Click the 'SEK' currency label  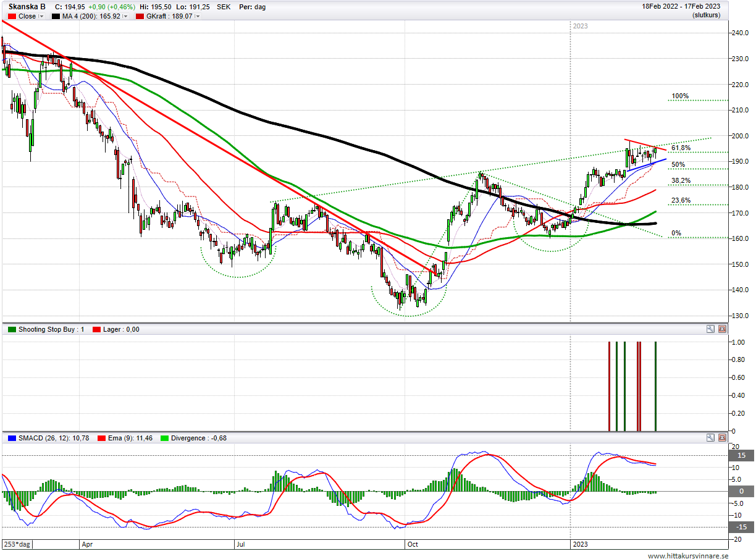(x=224, y=7)
